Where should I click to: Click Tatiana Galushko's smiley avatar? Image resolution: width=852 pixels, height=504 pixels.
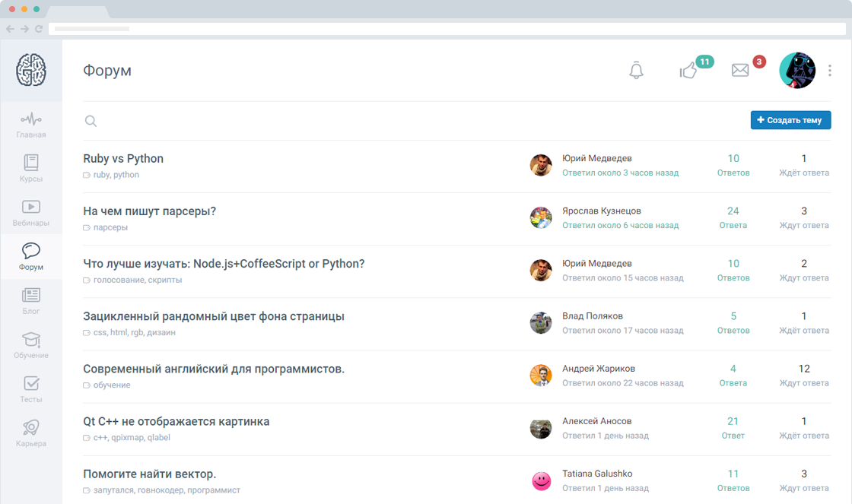tap(541, 481)
